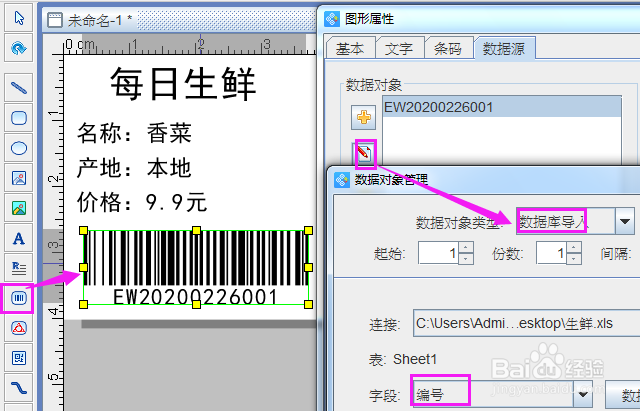Select the curve line tool
The width and height of the screenshot is (640, 411).
click(x=19, y=388)
